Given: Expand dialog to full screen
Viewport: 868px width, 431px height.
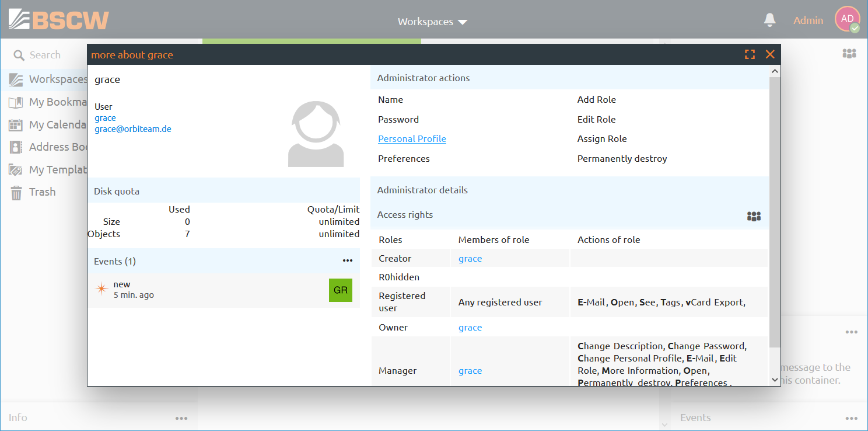Looking at the screenshot, I should (x=750, y=54).
